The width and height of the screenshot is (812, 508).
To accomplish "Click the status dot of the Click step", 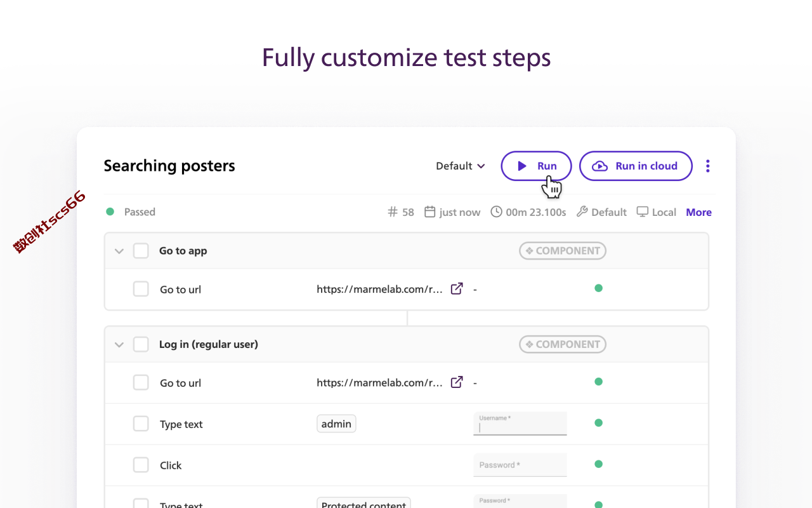I will pyautogui.click(x=598, y=464).
